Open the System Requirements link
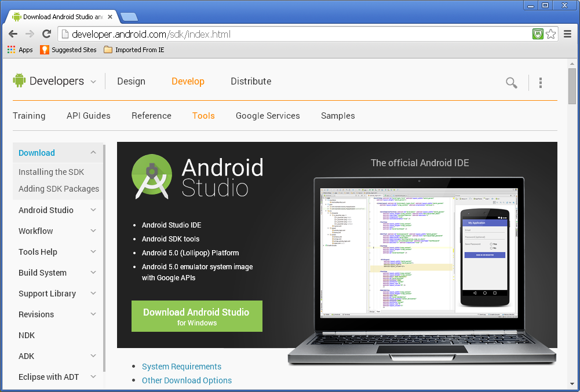 (181, 367)
